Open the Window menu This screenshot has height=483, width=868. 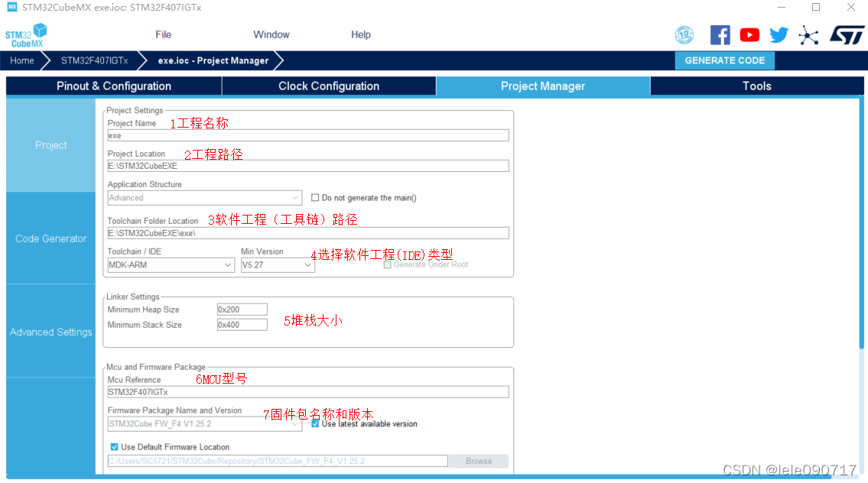pos(271,35)
